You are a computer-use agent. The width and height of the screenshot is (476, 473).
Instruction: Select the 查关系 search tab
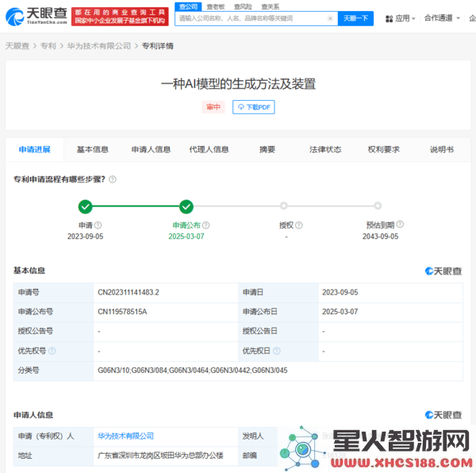(271, 6)
